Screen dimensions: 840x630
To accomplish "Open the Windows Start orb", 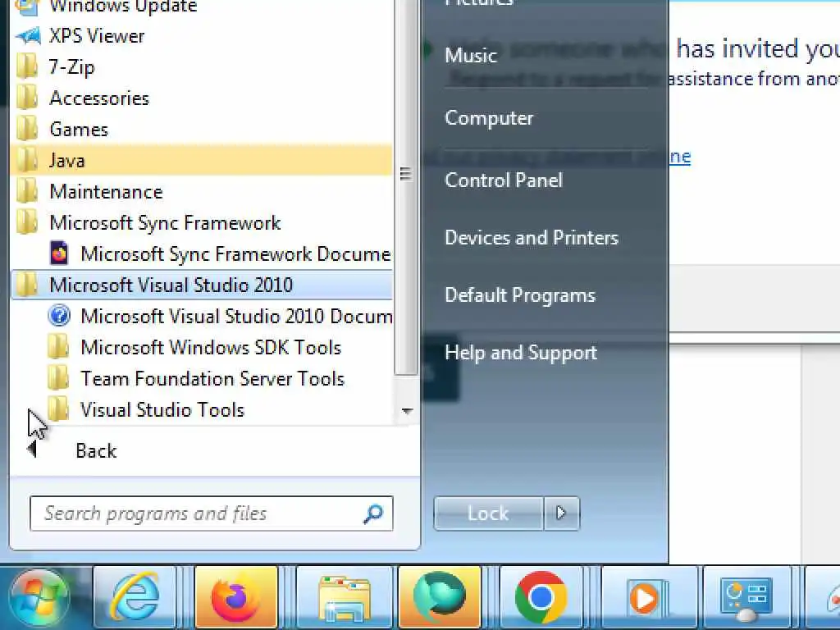I will [39, 597].
